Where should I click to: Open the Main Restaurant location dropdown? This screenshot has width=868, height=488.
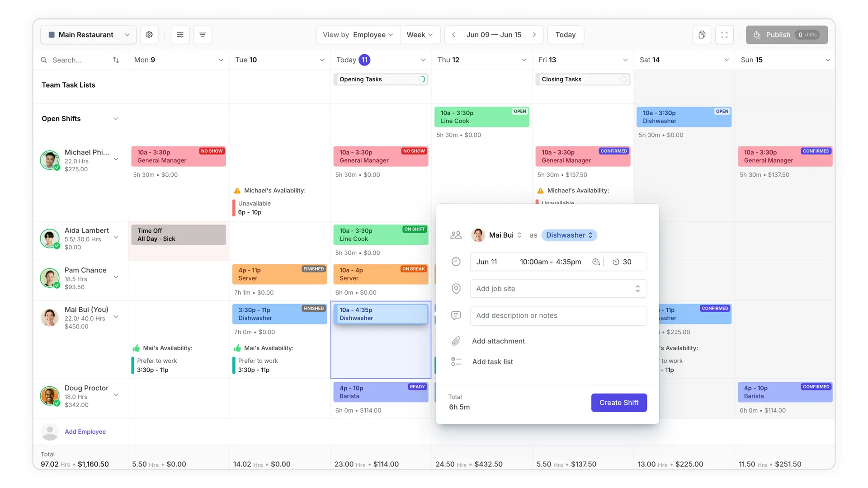click(x=89, y=35)
